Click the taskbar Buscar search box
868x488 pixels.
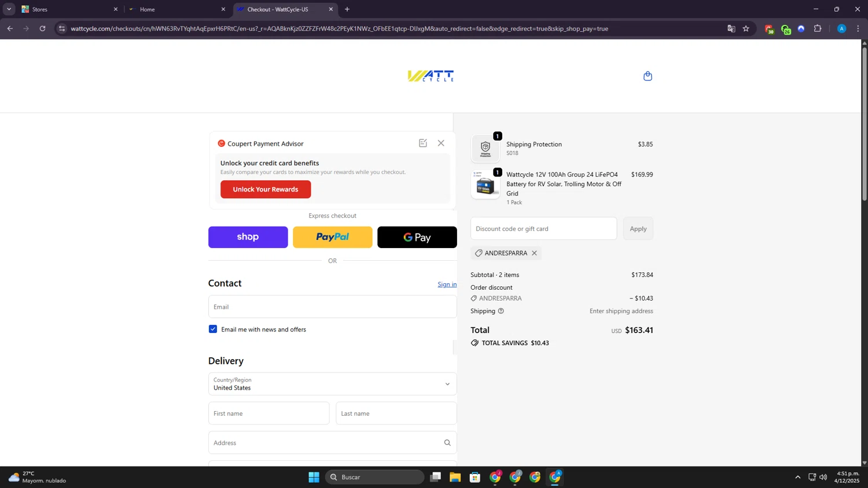tap(375, 477)
